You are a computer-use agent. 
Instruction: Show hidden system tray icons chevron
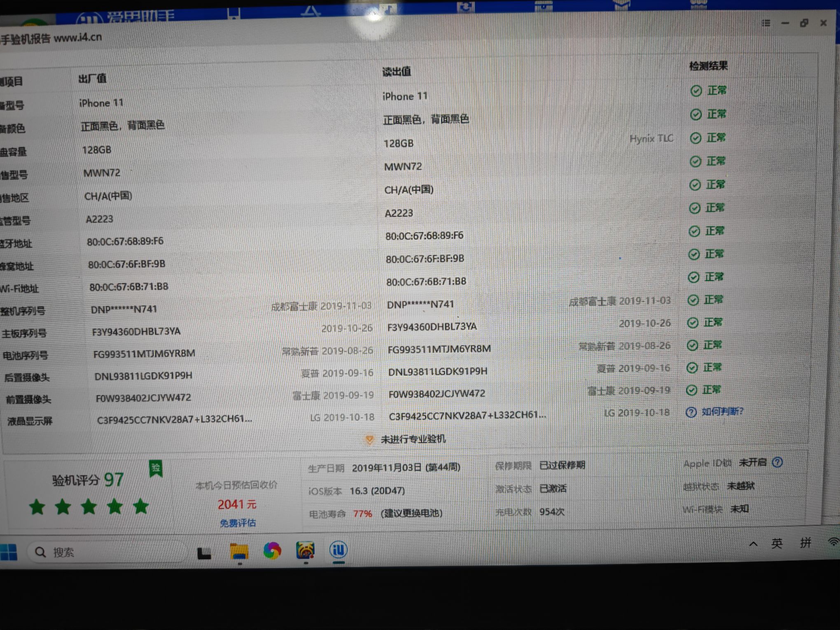coord(753,544)
